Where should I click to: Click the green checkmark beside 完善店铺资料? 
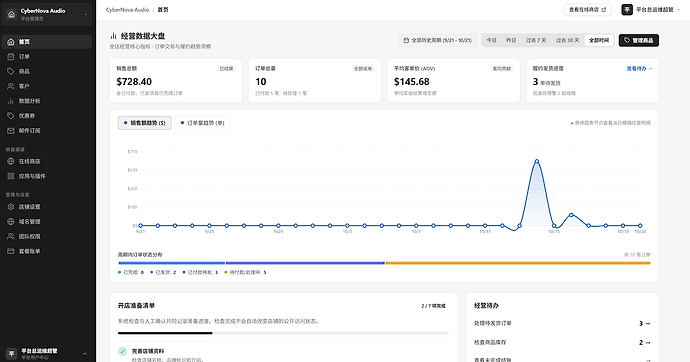(x=122, y=351)
